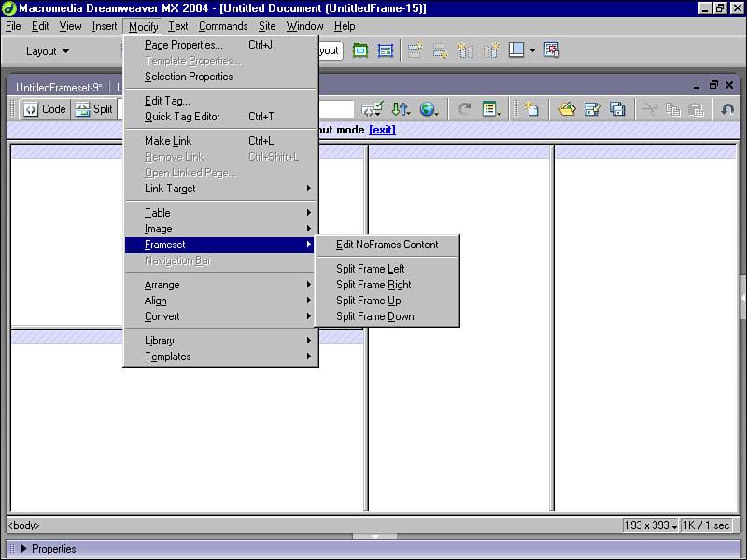Screen dimensions: 747x560
Task: Click the Save All disks icon
Action: coord(617,109)
